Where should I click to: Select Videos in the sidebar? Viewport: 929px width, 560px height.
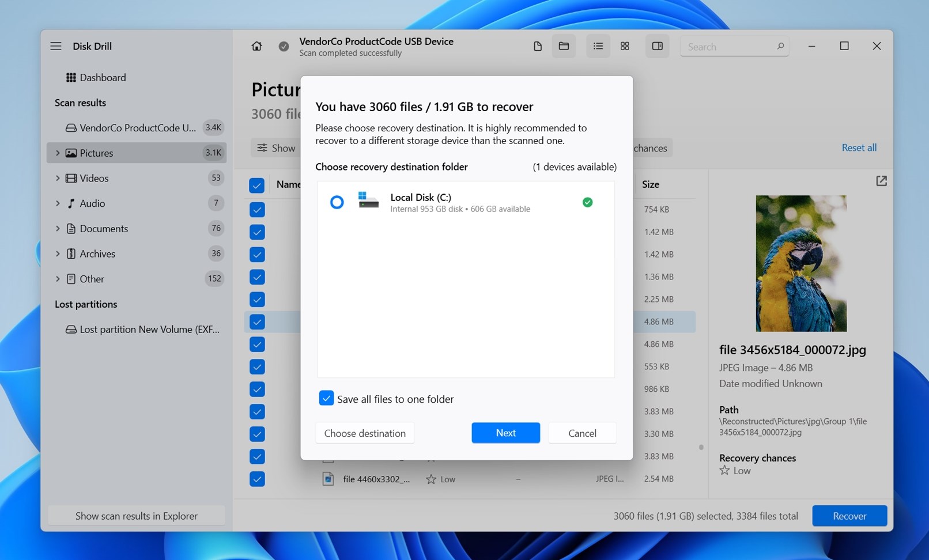pyautogui.click(x=137, y=178)
